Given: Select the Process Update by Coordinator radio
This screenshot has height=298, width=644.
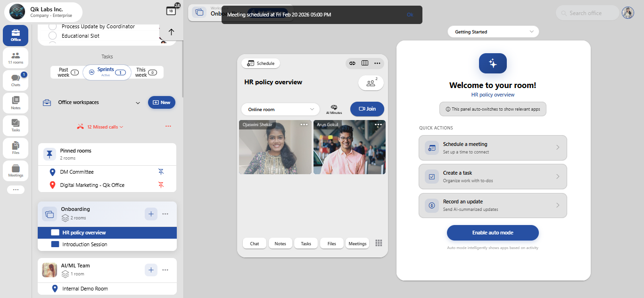Looking at the screenshot, I should [x=53, y=26].
